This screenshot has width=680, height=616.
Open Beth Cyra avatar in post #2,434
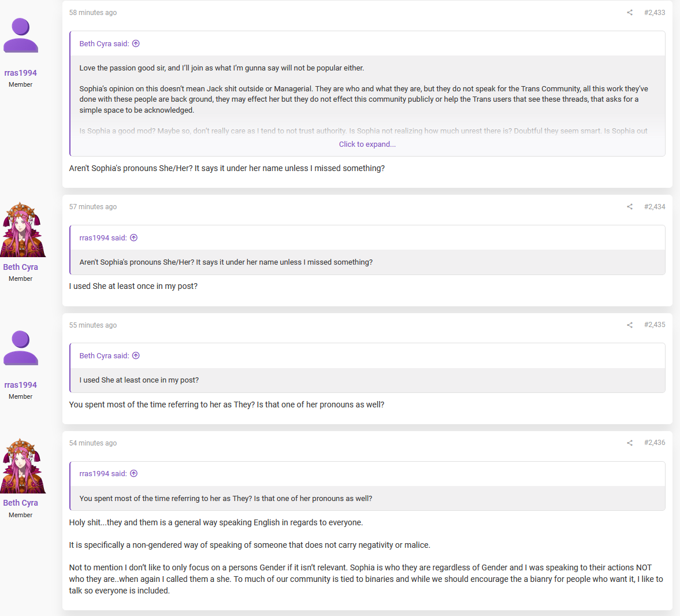tap(23, 229)
